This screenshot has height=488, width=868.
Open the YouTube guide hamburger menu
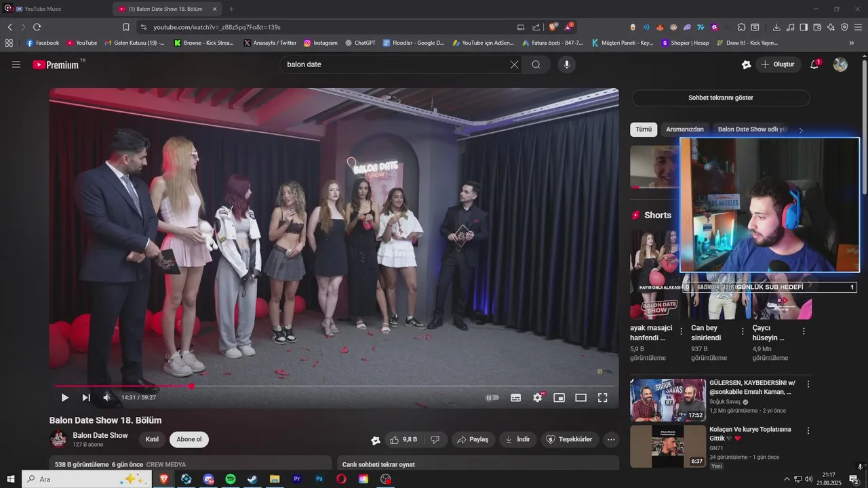point(16,64)
